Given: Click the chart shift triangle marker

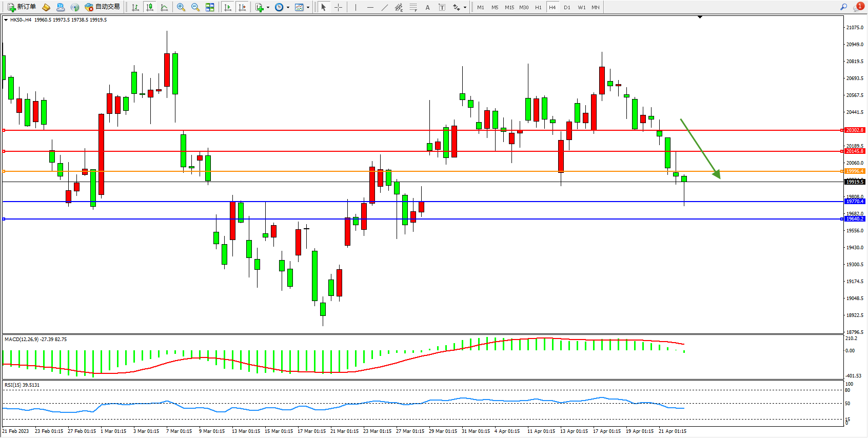Looking at the screenshot, I should click(700, 17).
